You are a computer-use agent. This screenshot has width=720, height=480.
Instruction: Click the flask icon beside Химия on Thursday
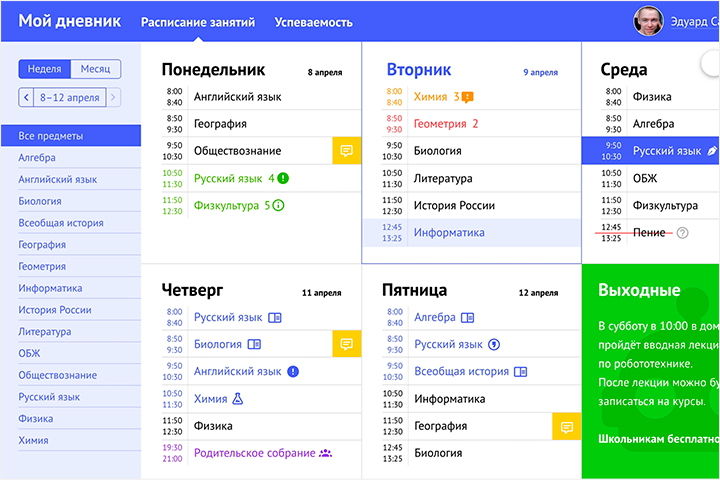tap(238, 398)
